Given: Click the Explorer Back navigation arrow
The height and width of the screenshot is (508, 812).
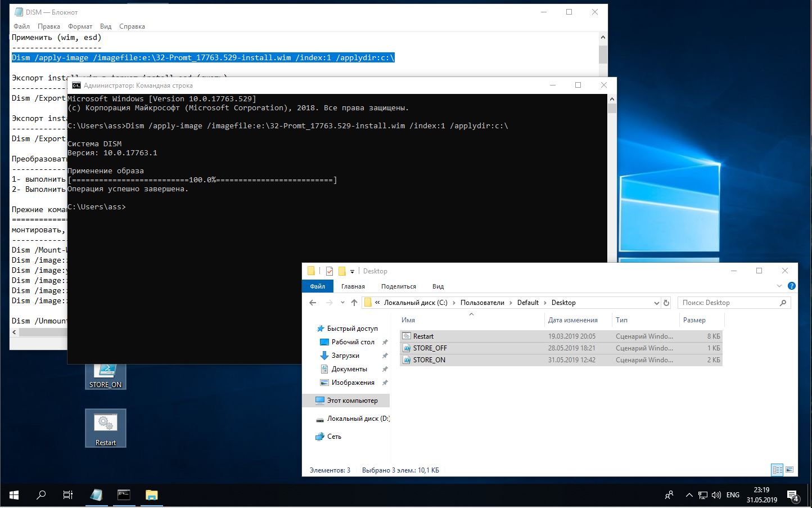Looking at the screenshot, I should coord(313,303).
